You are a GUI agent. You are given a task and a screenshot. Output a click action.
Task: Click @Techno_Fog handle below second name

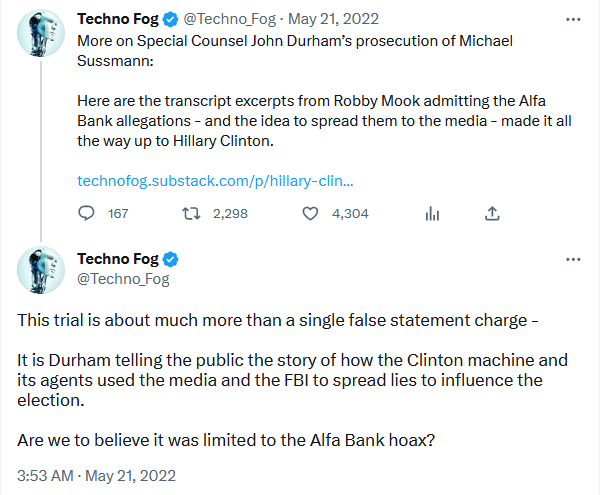tap(123, 279)
